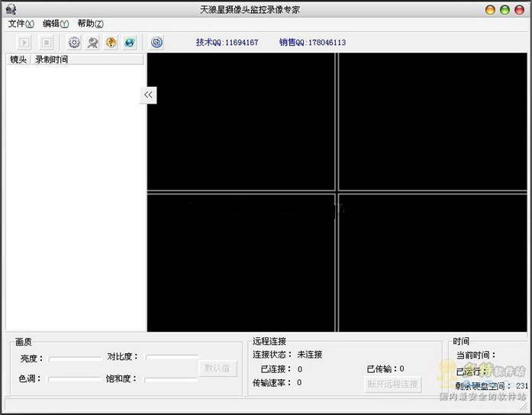Click the app icon in title bar
The height and width of the screenshot is (415, 532).
pos(11,10)
